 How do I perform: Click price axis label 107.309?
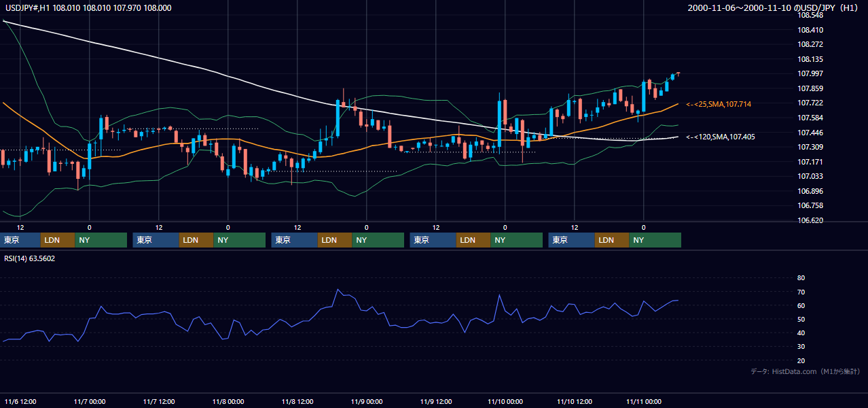[811, 148]
